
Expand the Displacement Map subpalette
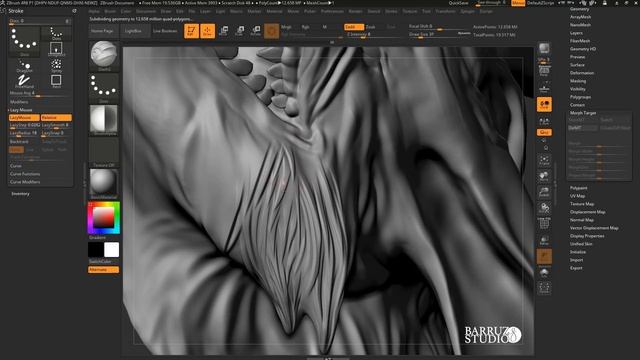click(587, 212)
